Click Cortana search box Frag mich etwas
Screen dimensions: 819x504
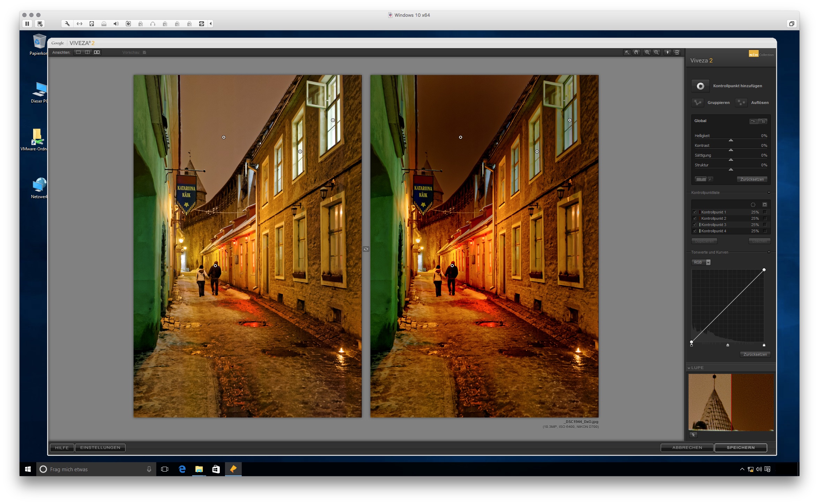point(96,469)
